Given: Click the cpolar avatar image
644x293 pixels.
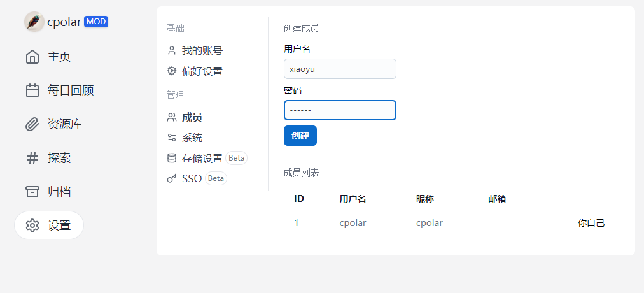Looking at the screenshot, I should pyautogui.click(x=34, y=22).
